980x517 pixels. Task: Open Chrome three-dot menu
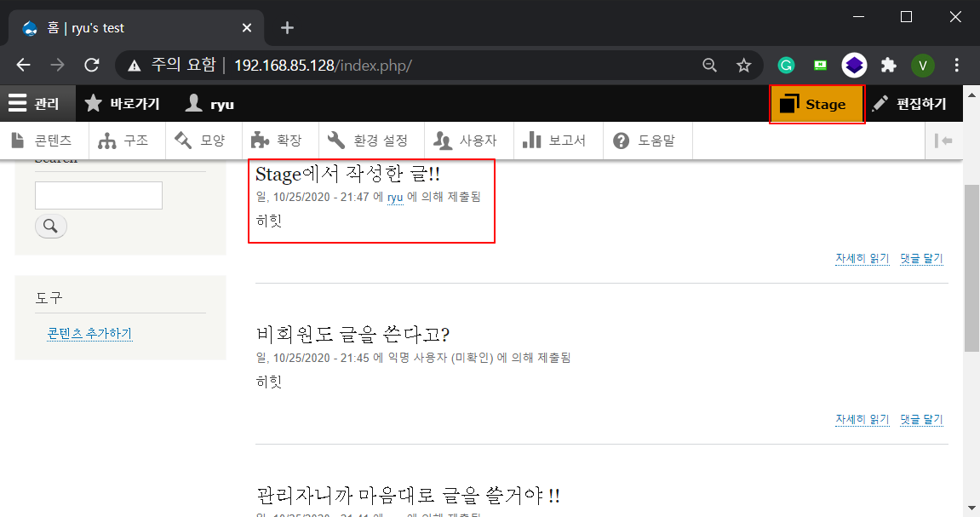957,65
